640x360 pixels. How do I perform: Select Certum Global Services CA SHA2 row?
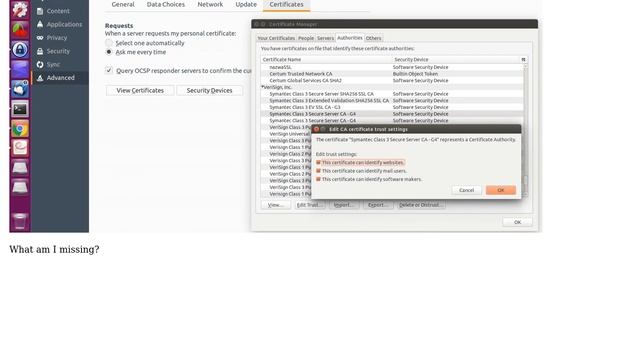pyautogui.click(x=392, y=80)
